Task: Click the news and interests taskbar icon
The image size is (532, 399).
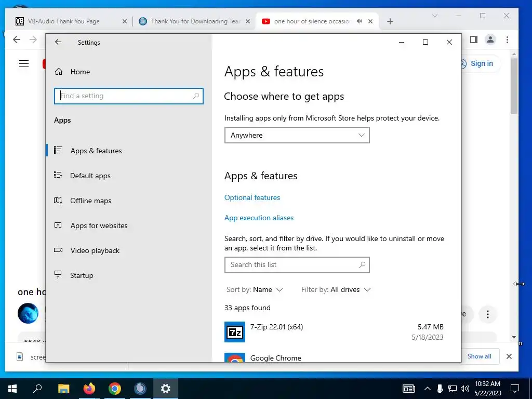Action: coord(408,389)
